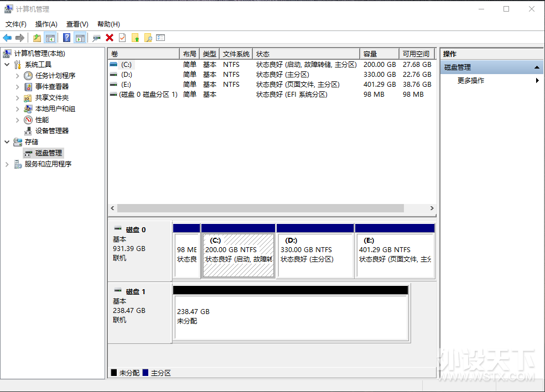
Task: Click the yellow new item toolbar icon
Action: coord(135,38)
